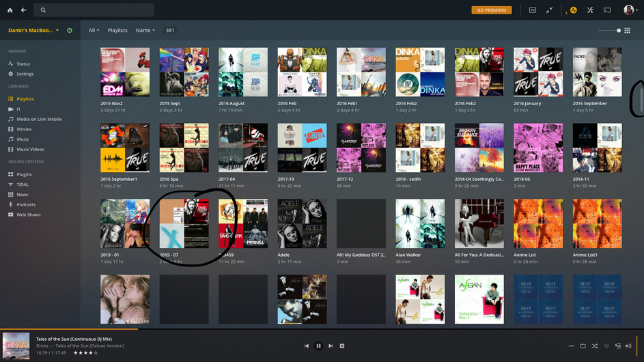Open the play queue icon
Screen dimensions: 644x362
618,346
